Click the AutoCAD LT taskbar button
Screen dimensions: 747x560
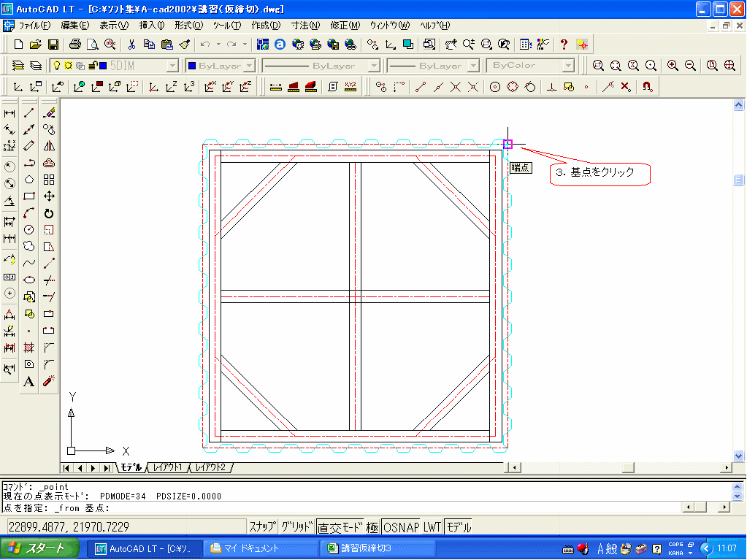click(x=145, y=548)
